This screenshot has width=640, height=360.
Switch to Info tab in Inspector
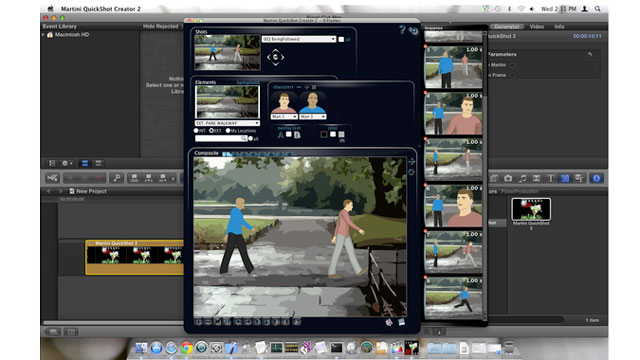pos(559,27)
